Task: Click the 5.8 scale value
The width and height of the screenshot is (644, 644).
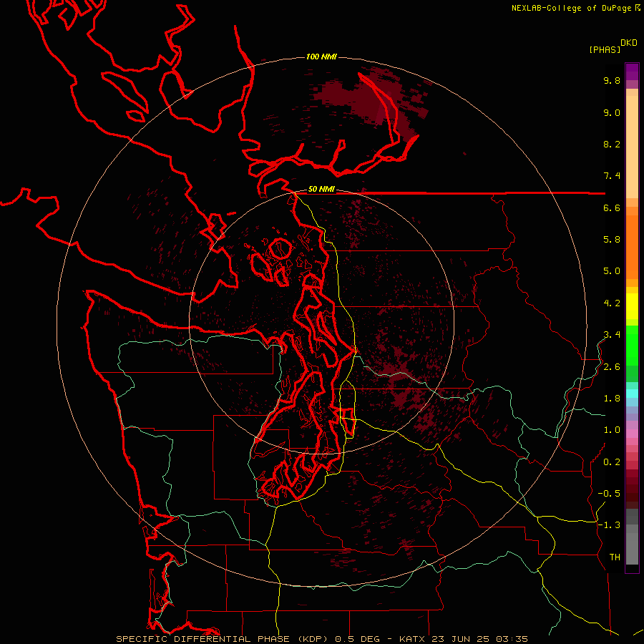Action: pyautogui.click(x=612, y=240)
